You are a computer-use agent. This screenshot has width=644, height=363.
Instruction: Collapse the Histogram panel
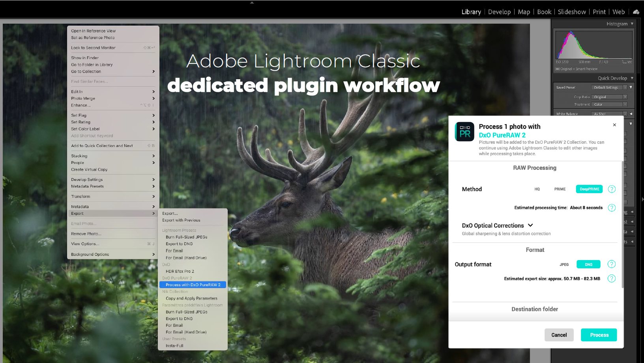[x=632, y=24]
